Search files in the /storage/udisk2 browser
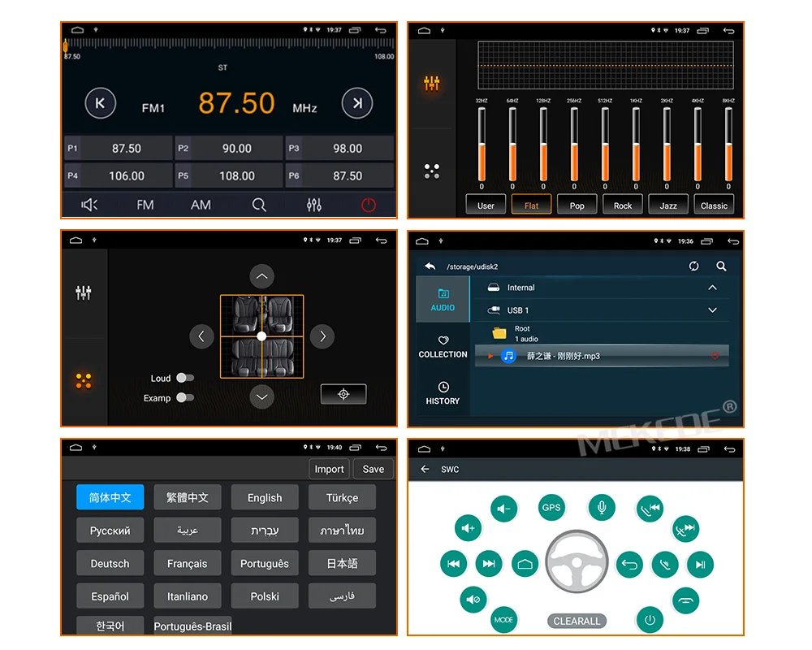Screen dimensions: 812x650 point(721,266)
